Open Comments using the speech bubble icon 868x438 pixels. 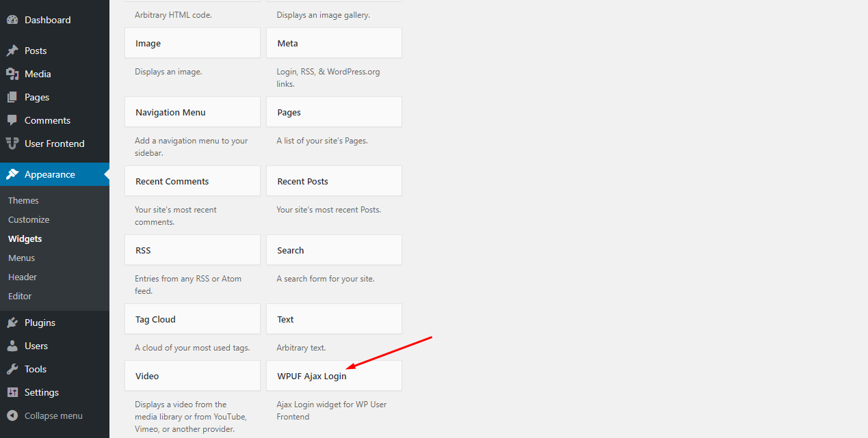coord(13,120)
